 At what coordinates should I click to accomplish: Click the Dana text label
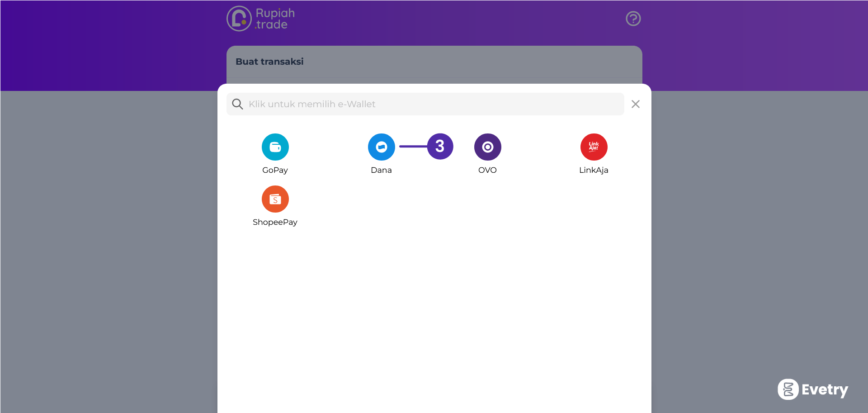[381, 170]
